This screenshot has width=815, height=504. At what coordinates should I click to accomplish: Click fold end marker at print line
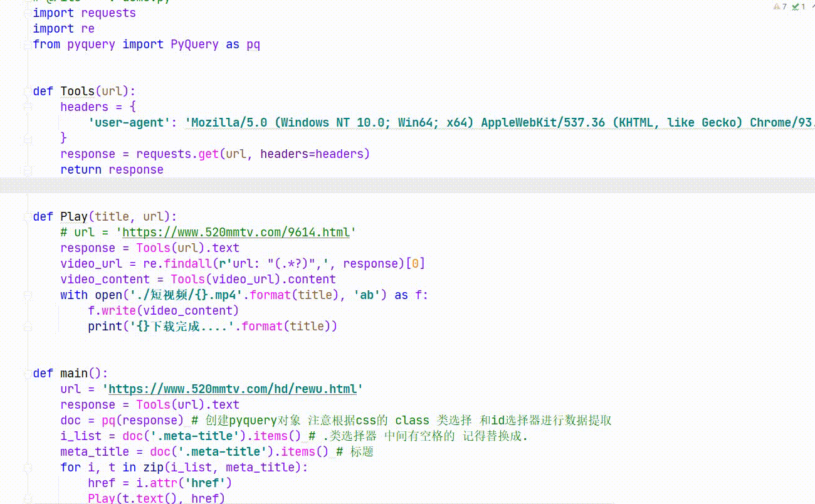pyautogui.click(x=27, y=327)
